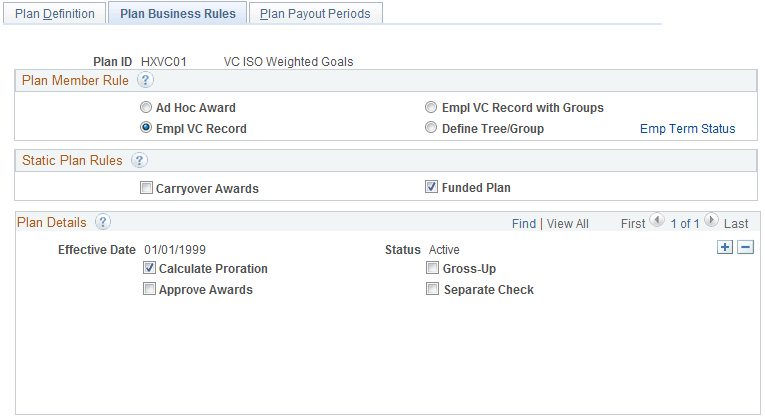Choose Empl VC Record with Groups

pyautogui.click(x=431, y=108)
